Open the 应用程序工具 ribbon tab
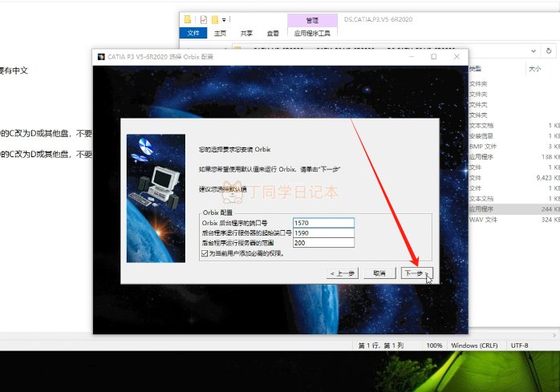 tap(313, 33)
